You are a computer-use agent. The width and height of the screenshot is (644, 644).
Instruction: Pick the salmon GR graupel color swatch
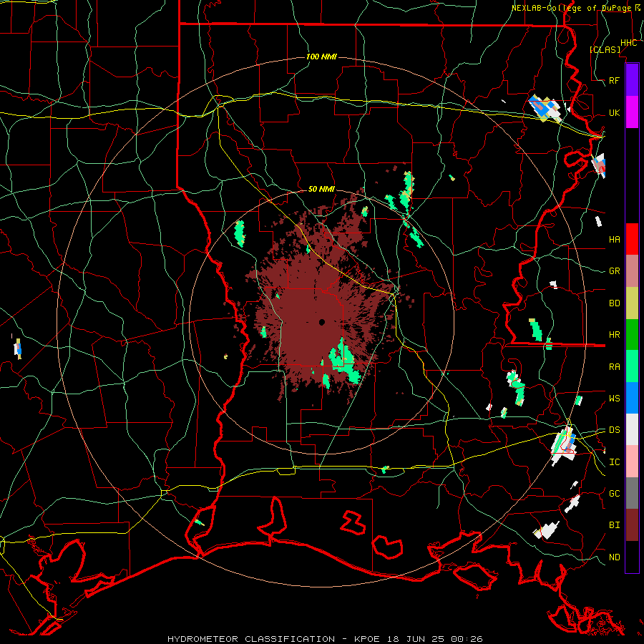click(x=632, y=271)
